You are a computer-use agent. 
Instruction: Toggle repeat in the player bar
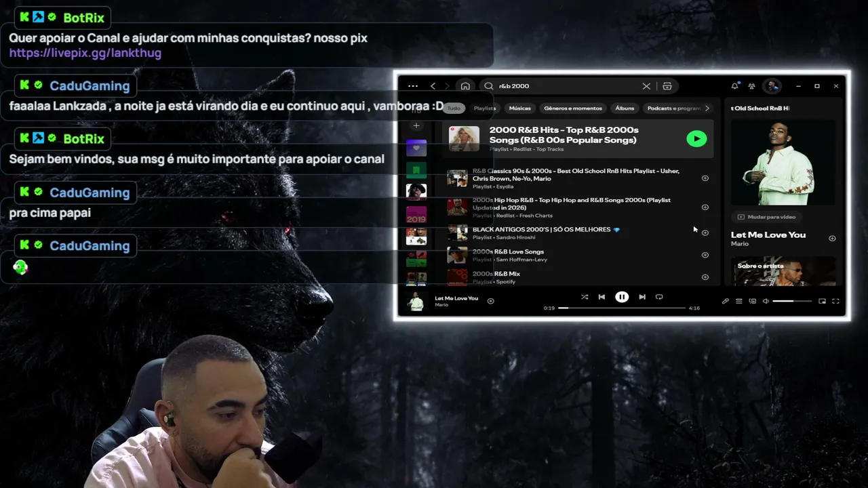(659, 297)
